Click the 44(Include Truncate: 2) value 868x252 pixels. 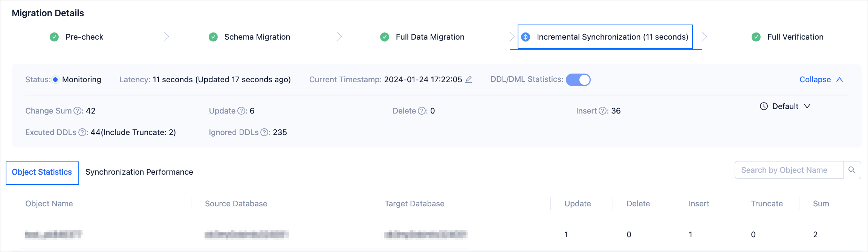(x=133, y=132)
